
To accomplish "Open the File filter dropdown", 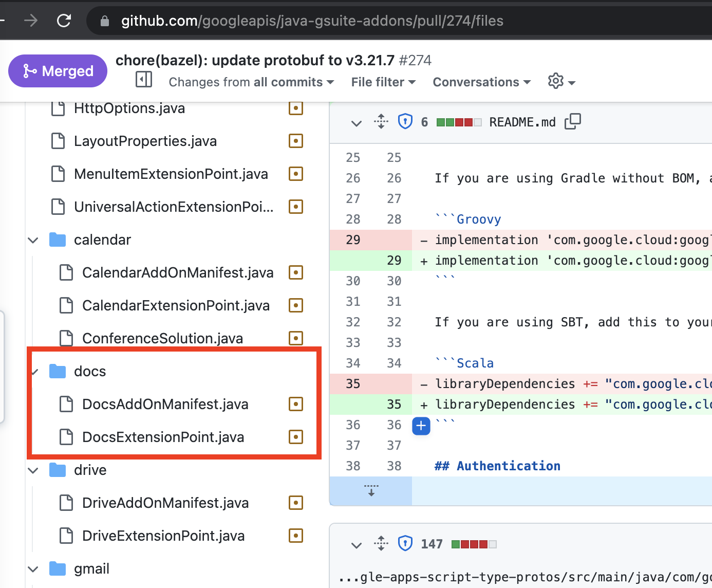I will coord(383,82).
